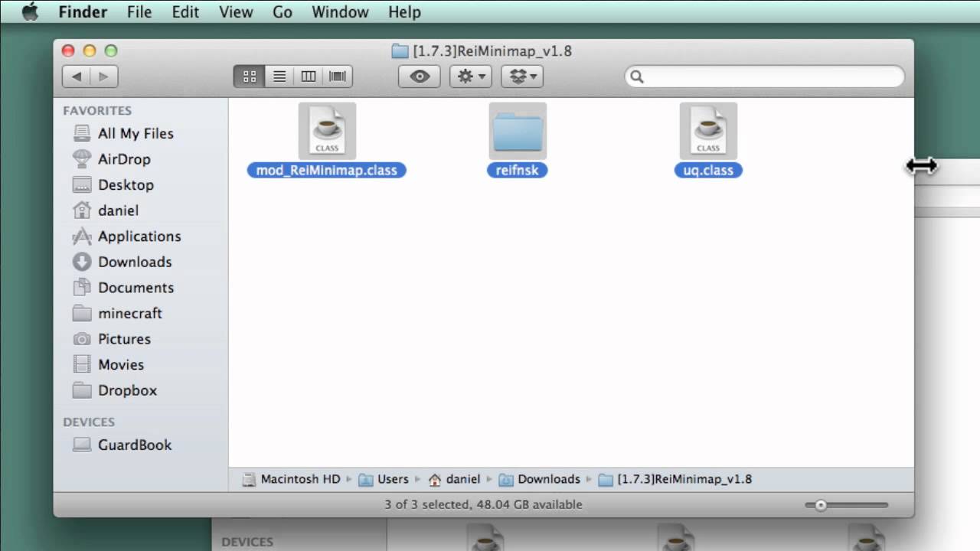Click the daniel home sidebar icon
980x551 pixels.
[x=82, y=210]
